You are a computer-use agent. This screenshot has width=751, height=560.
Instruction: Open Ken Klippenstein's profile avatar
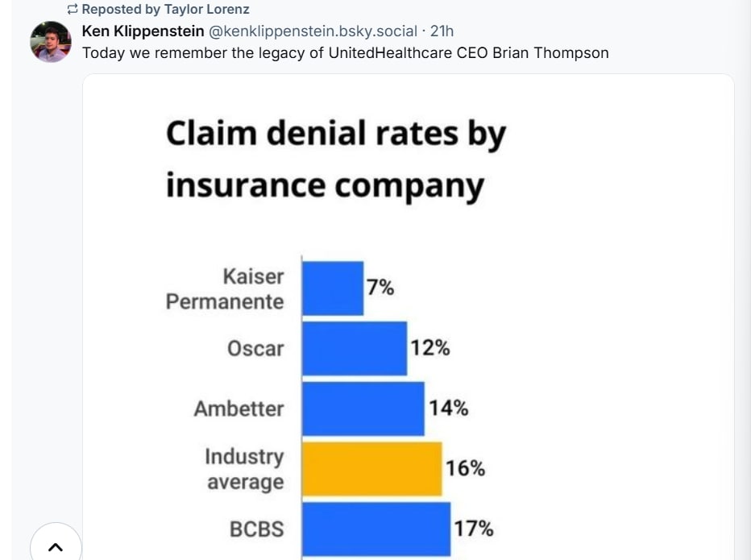(x=51, y=42)
